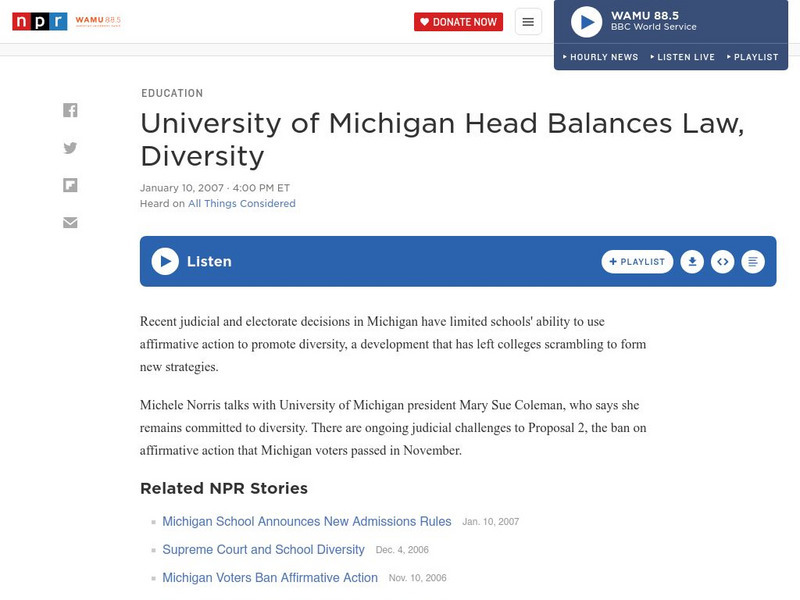800x600 pixels.
Task: View the transcript of the story
Action: point(753,261)
